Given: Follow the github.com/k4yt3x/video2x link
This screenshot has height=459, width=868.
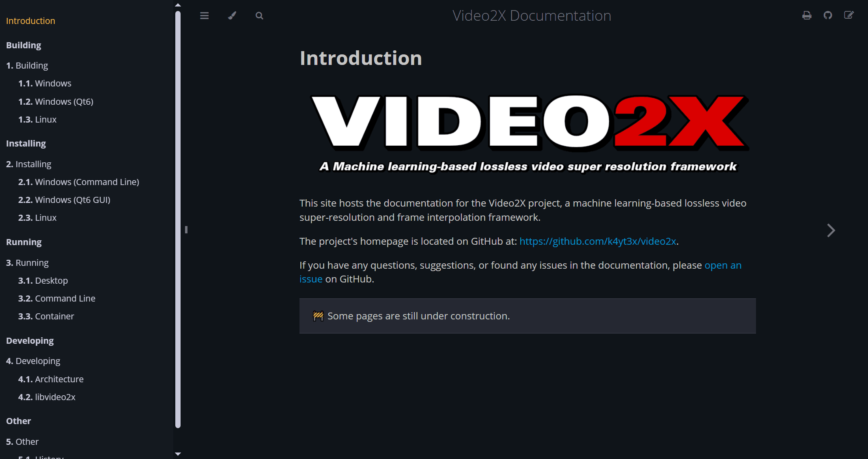Looking at the screenshot, I should point(597,241).
